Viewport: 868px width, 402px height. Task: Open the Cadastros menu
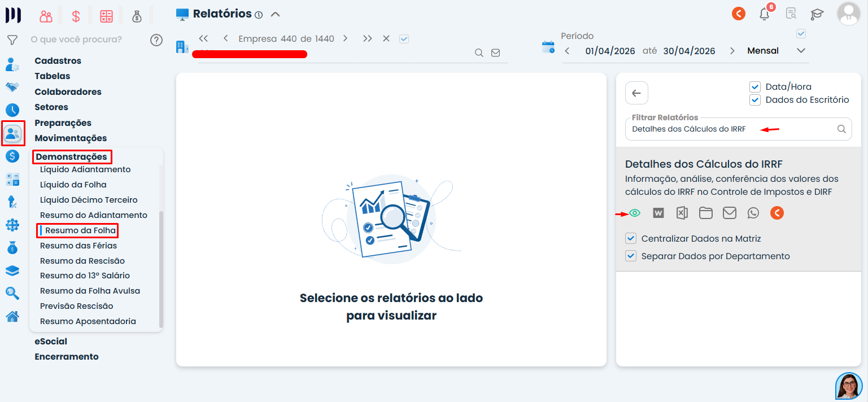pos(58,60)
